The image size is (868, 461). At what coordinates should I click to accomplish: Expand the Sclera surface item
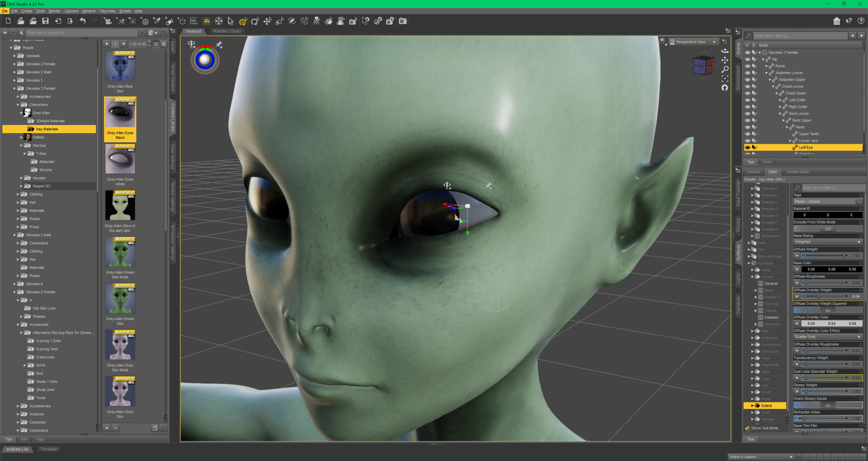tap(752, 406)
